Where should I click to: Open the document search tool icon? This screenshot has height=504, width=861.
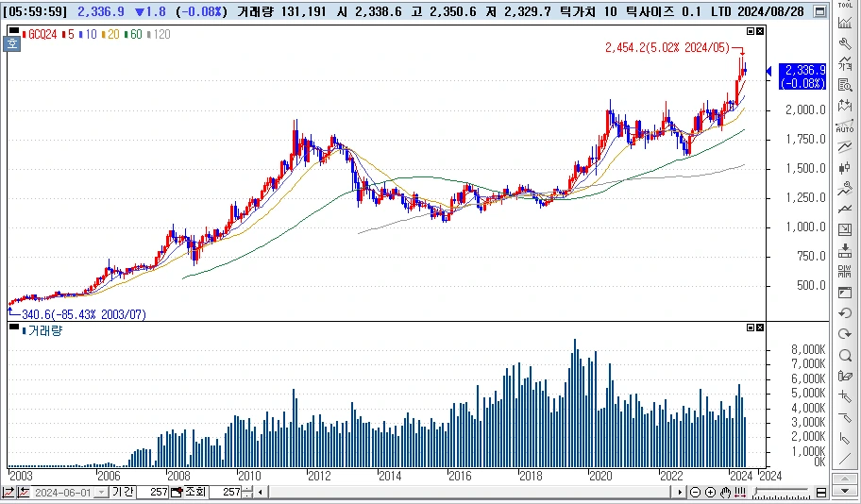845,85
